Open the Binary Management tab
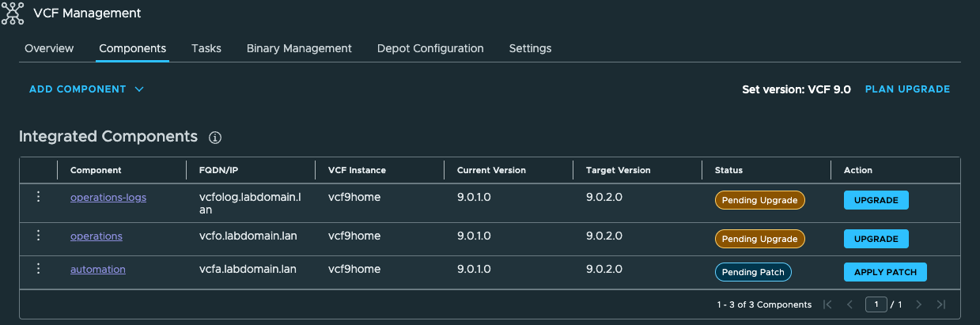980x325 pixels. pyautogui.click(x=299, y=48)
